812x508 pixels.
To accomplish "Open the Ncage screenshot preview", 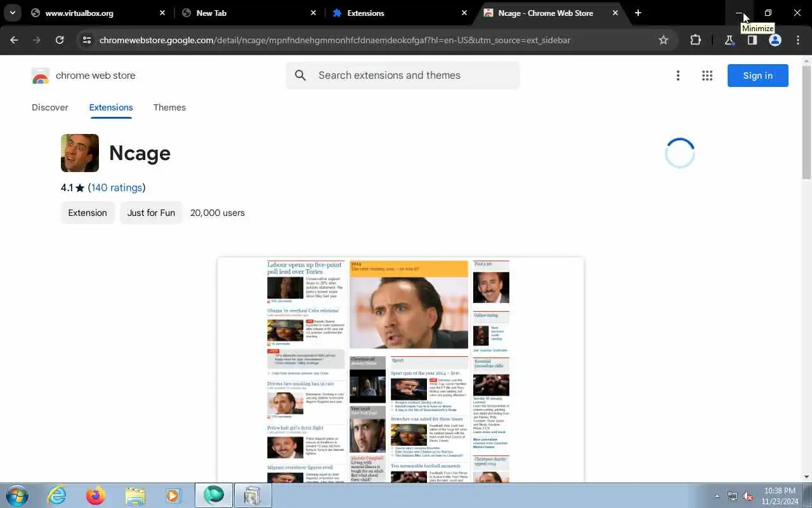I will pyautogui.click(x=400, y=370).
